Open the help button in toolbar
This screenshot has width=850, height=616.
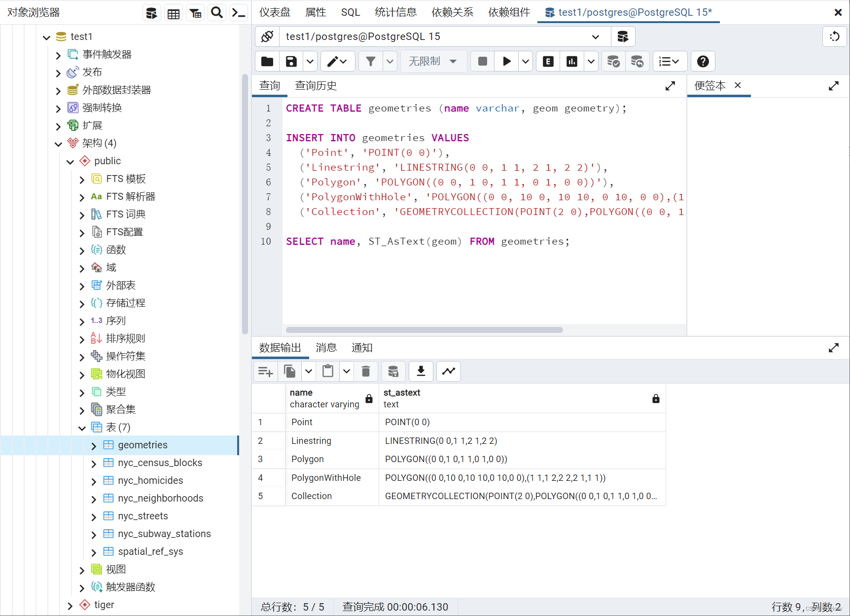tap(703, 61)
